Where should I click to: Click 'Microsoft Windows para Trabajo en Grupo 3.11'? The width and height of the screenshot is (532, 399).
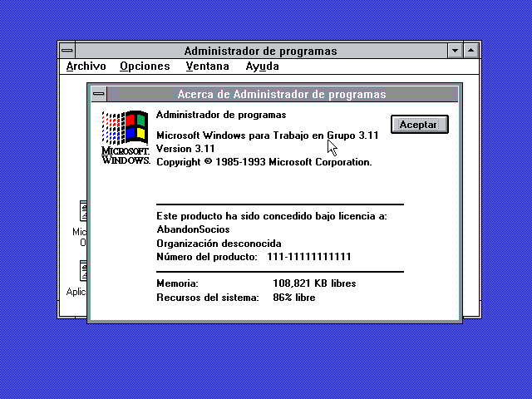(268, 135)
